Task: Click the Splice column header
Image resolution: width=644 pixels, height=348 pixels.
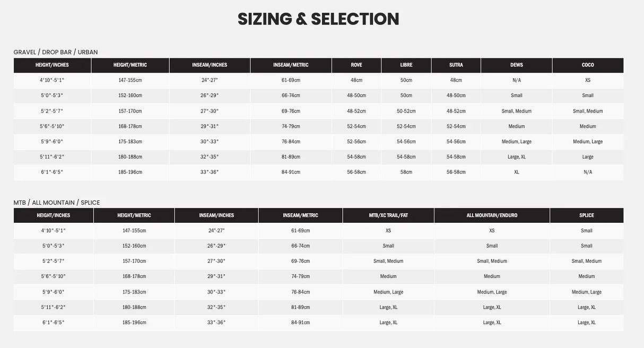Action: 587,215
